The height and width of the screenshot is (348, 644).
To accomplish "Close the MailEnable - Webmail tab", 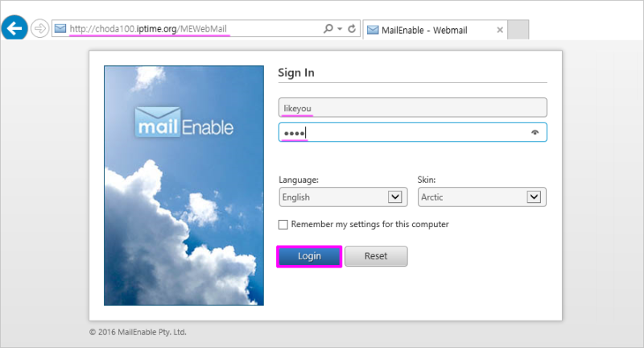I will (x=500, y=30).
